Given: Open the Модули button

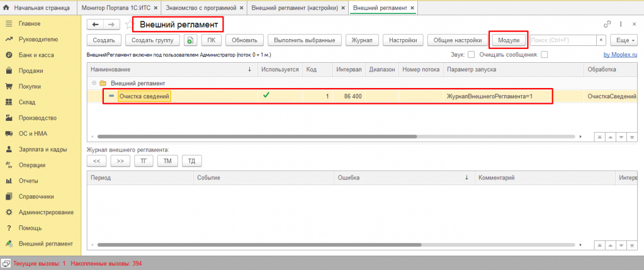Looking at the screenshot, I should pyautogui.click(x=509, y=40).
